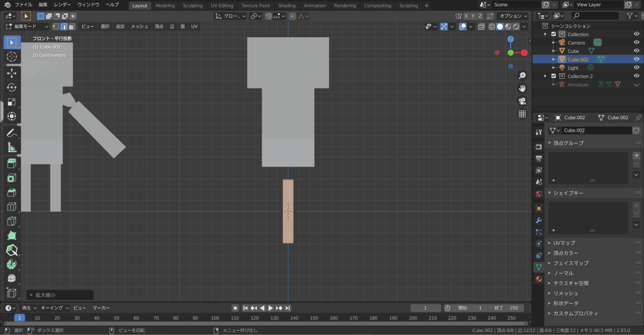
Task: Play the animation forward
Action: pos(270,308)
